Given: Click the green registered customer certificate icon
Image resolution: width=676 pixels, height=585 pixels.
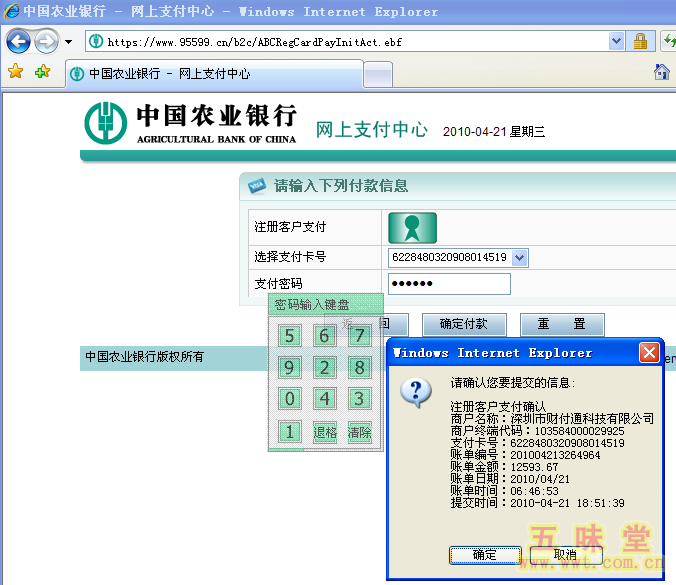Looking at the screenshot, I should pos(412,227).
